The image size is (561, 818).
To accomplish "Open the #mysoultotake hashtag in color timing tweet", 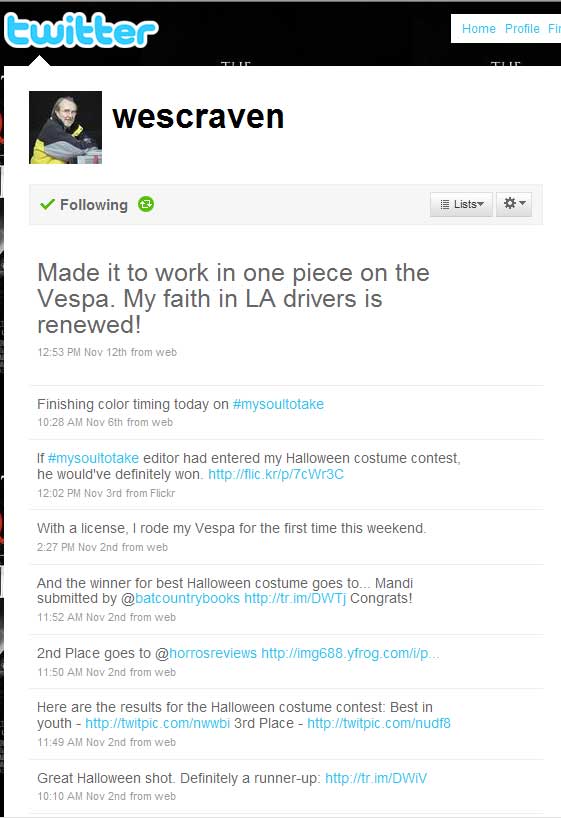I will [278, 404].
